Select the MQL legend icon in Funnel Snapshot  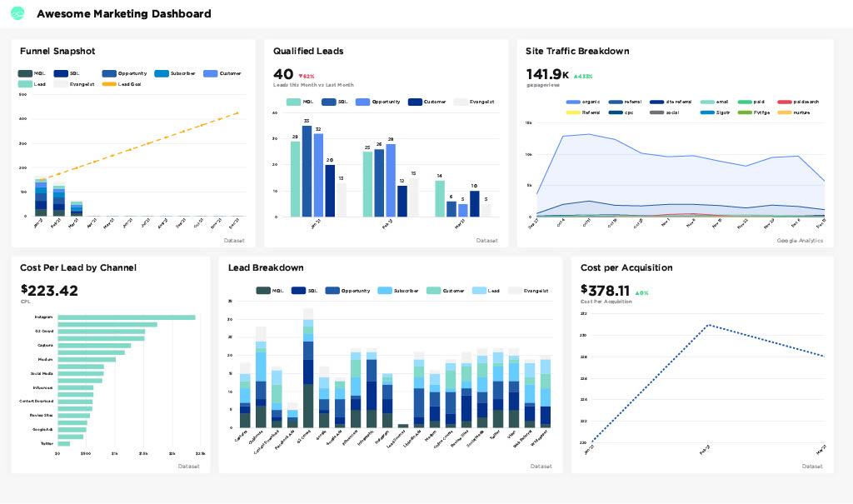click(x=25, y=73)
